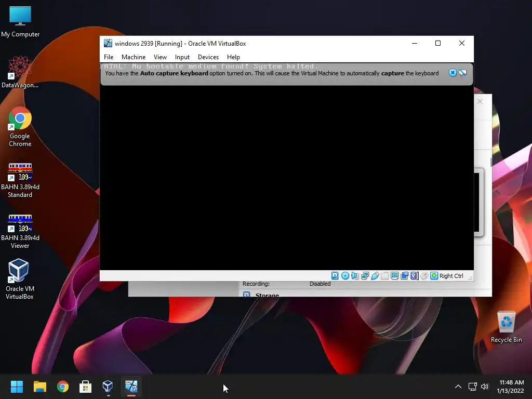
Task: Click the network adapter status icon
Action: (x=365, y=276)
